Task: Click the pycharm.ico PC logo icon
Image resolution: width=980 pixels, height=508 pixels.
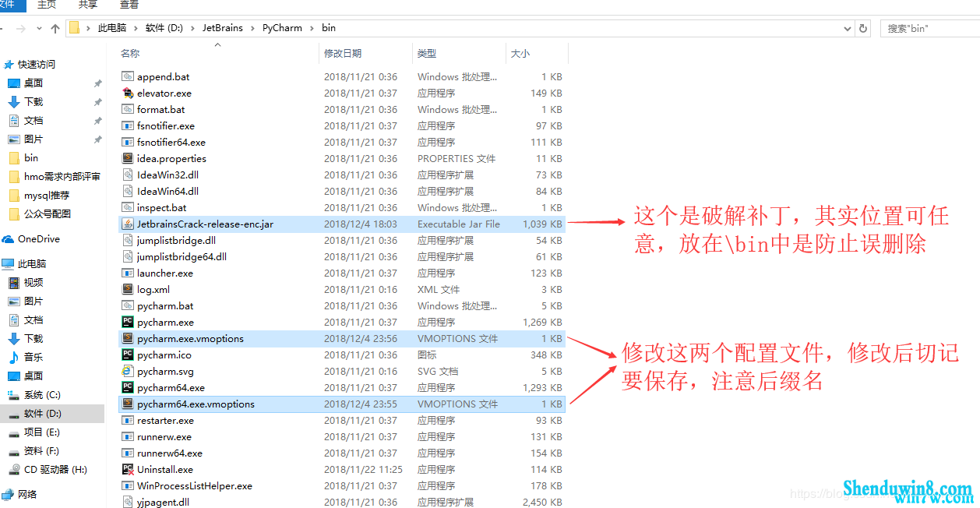Action: pos(128,355)
